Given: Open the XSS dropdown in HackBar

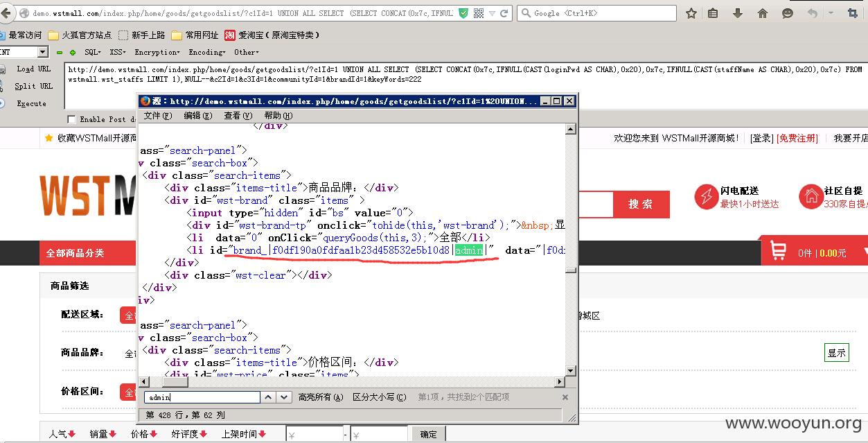Looking at the screenshot, I should pos(117,52).
